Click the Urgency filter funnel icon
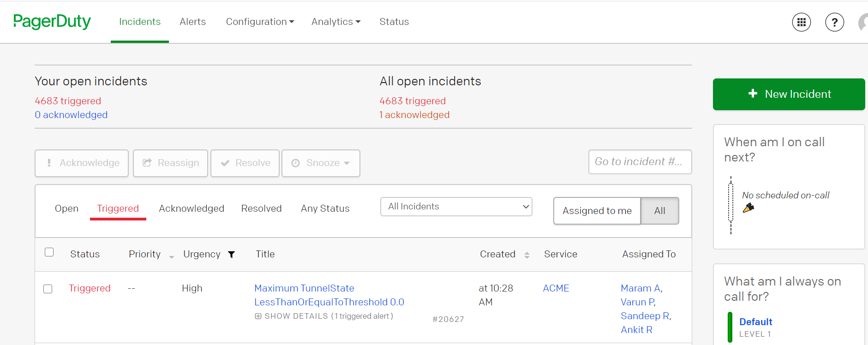The image size is (868, 345). tap(232, 255)
